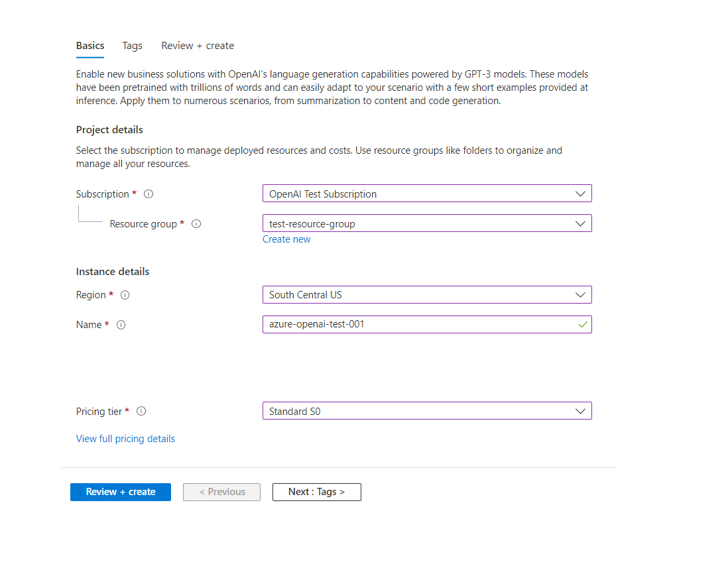Select the Basics tab
This screenshot has height=574, width=728.
click(x=90, y=45)
